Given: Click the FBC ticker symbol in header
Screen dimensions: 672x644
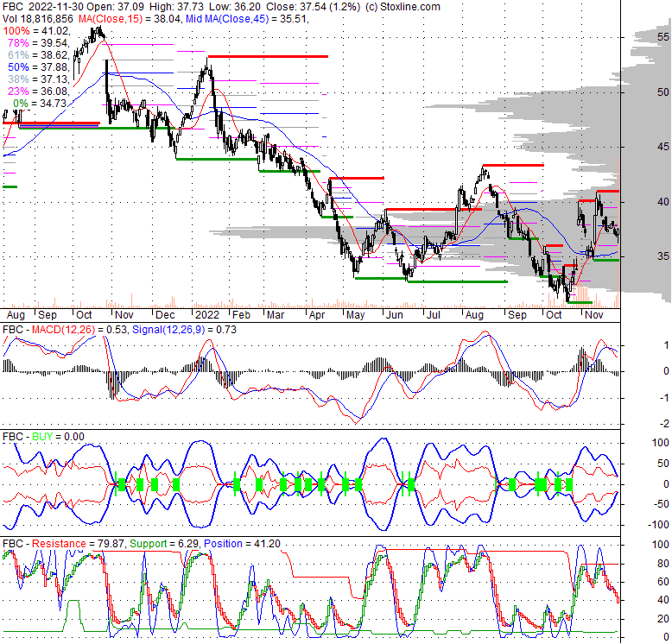Looking at the screenshot, I should 13,7.
